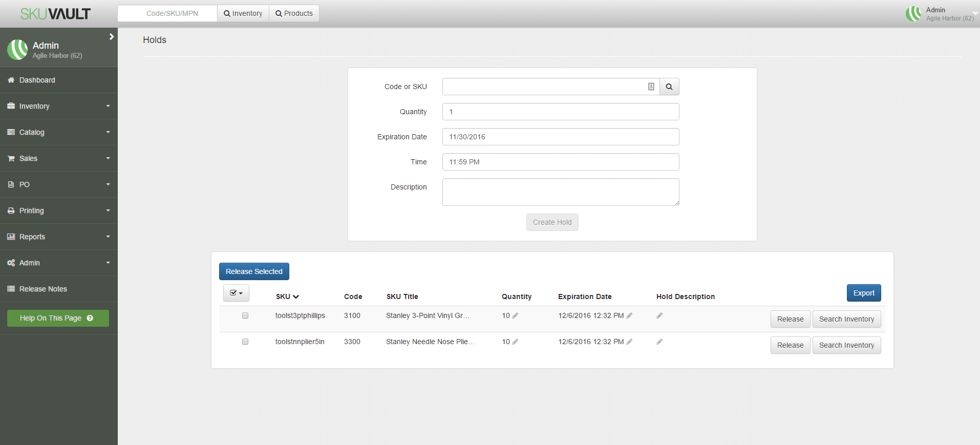
Task: Collapse sidebar using the chevron arrow
Action: point(111,37)
